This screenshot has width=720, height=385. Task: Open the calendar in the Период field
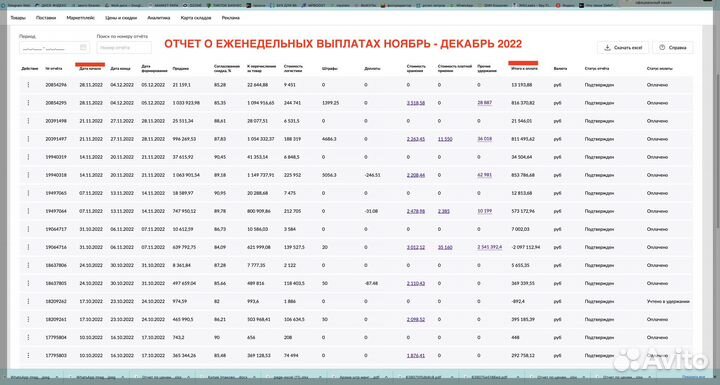coord(83,47)
